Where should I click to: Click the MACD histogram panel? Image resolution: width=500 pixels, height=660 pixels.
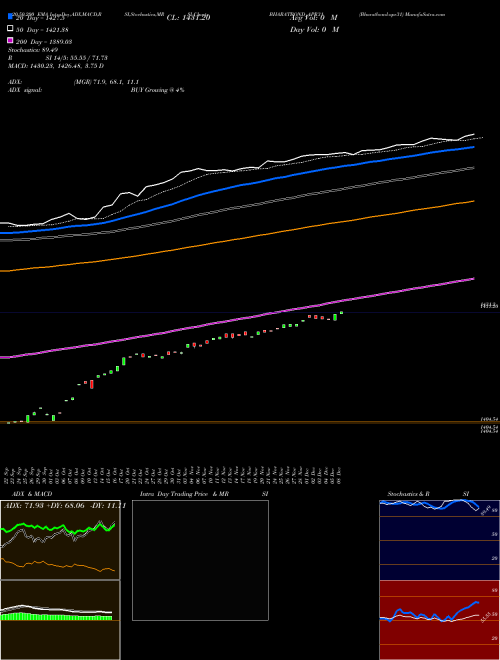click(60, 620)
